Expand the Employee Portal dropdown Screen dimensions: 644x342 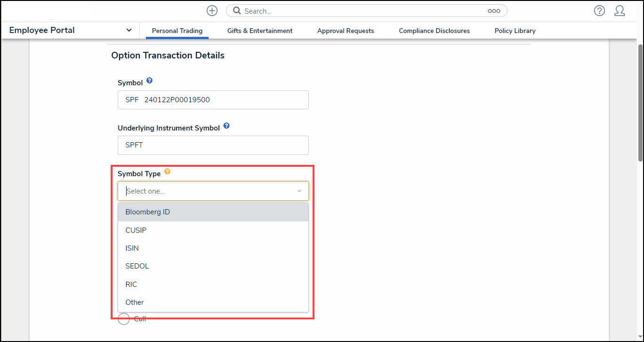click(x=129, y=30)
